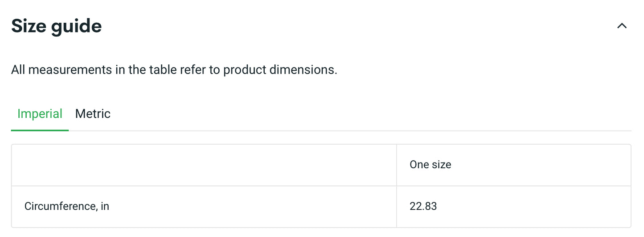Collapse the Size guide section chevron
Viewport: 644px width, 237px height.
[x=622, y=26]
